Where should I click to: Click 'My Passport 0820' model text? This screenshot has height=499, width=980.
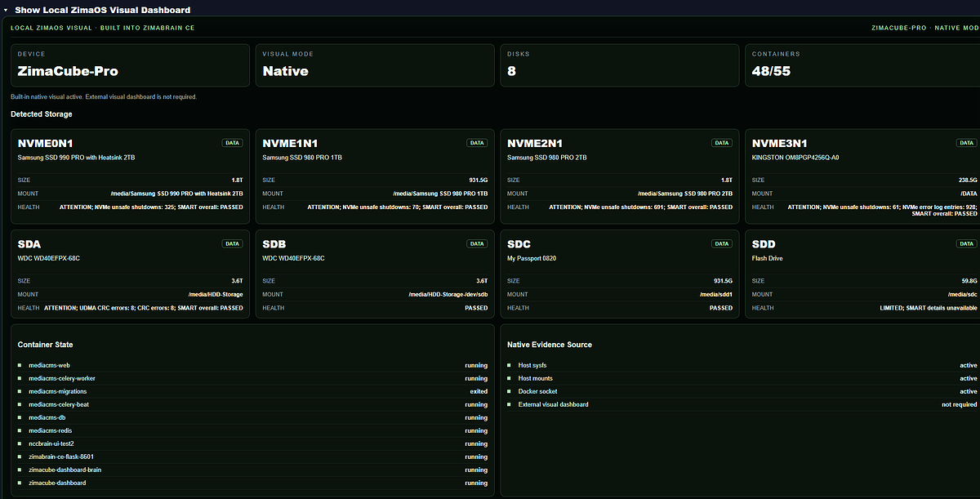530,258
